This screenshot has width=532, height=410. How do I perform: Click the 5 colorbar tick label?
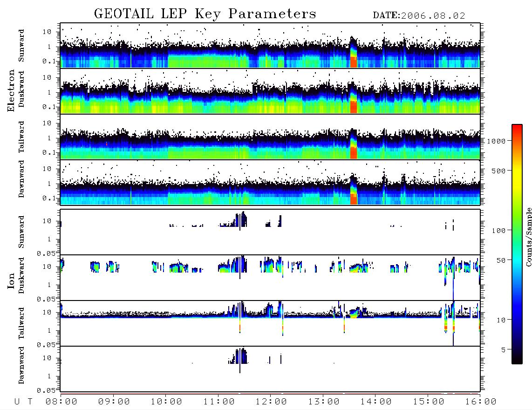504,350
